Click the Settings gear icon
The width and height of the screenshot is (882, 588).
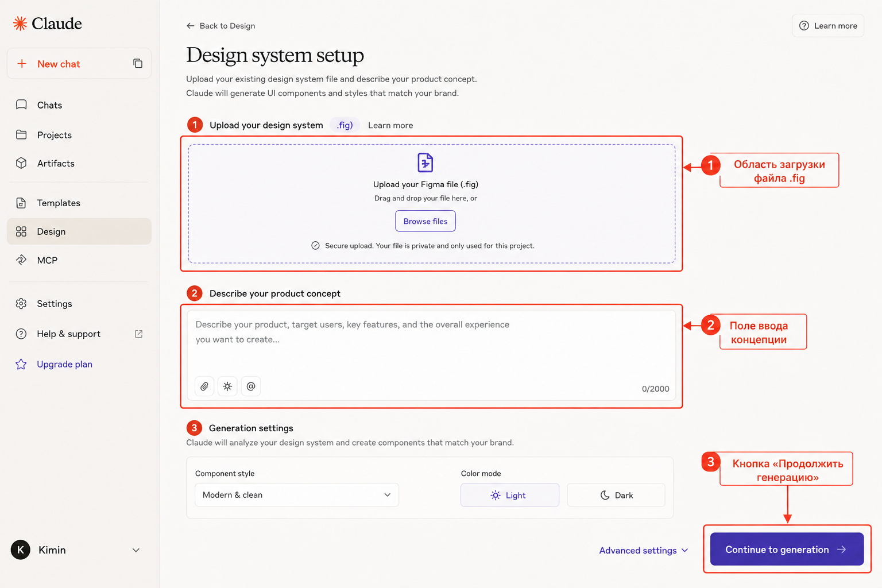click(x=21, y=303)
